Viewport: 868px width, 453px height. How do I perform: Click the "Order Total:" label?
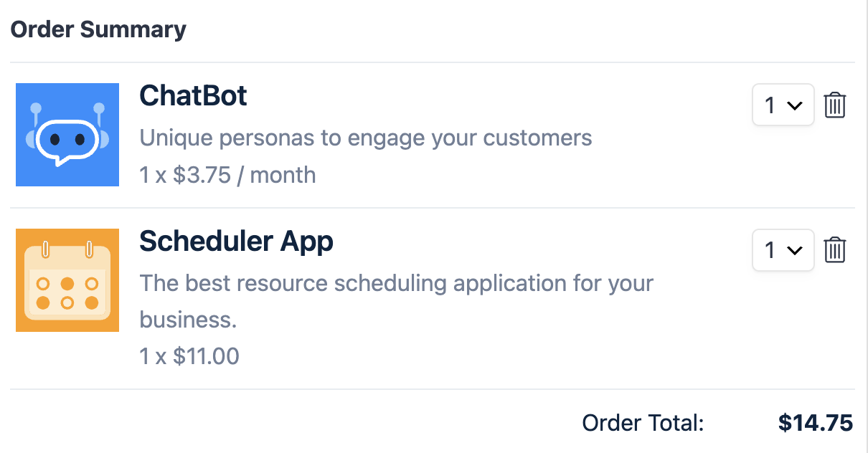tap(643, 423)
